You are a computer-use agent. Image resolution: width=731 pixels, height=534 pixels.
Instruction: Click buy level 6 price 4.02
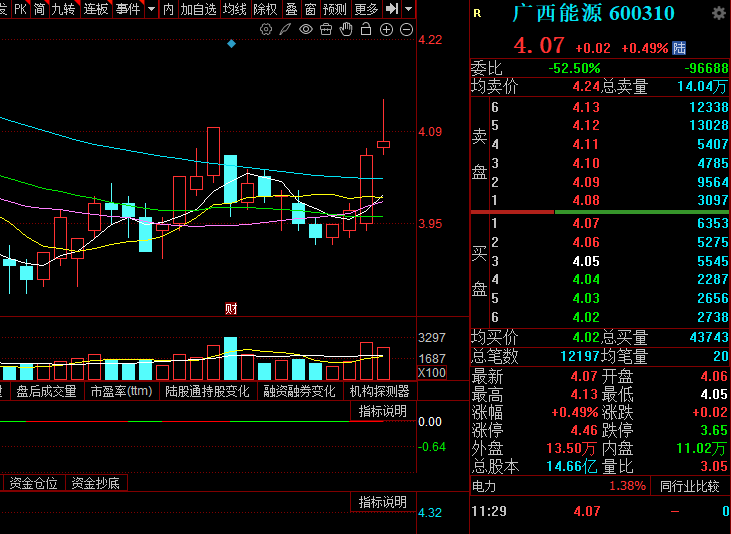(x=586, y=317)
